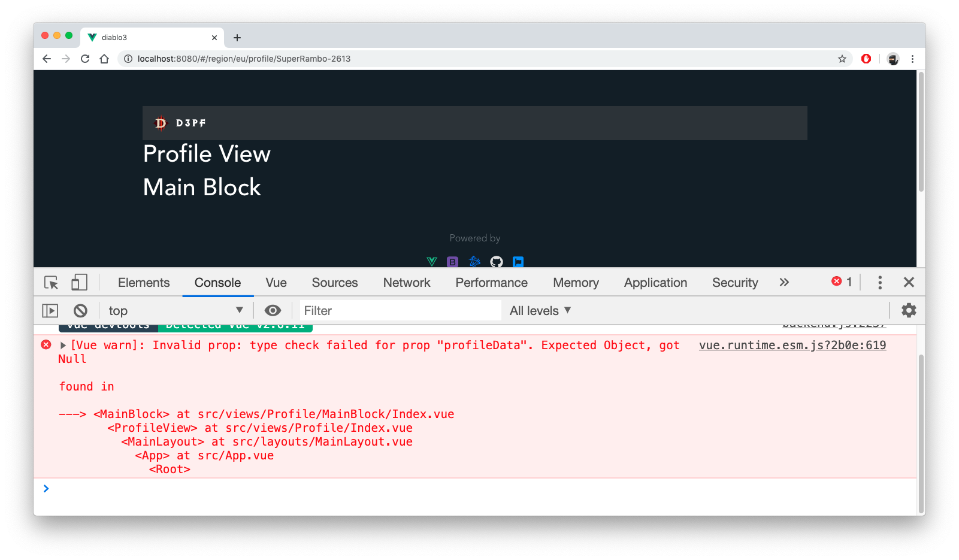Go back with the browser back arrow
Image resolution: width=959 pixels, height=560 pixels.
tap(47, 59)
